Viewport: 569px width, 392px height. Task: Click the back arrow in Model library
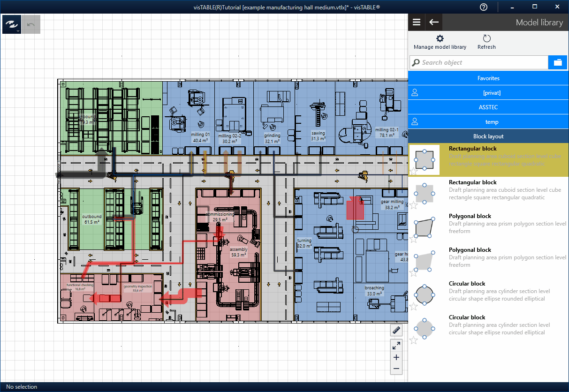tap(434, 22)
